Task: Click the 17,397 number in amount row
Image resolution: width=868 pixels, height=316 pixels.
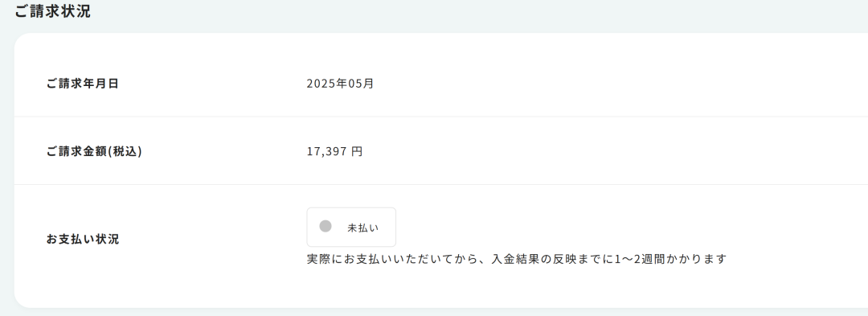Action: 327,152
